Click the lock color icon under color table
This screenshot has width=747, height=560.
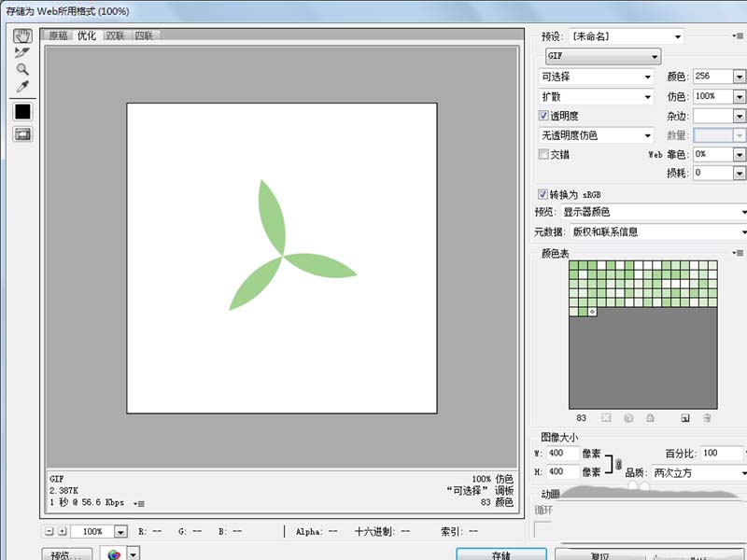click(650, 418)
